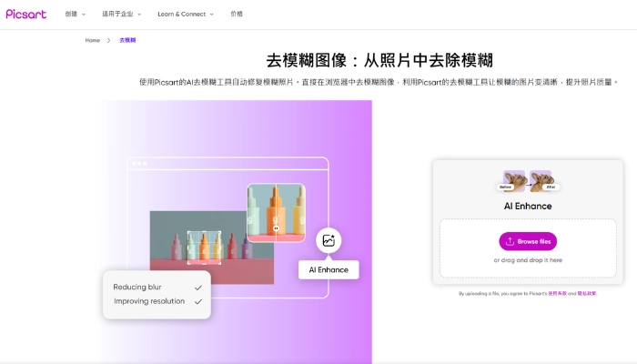Open the 隐私政策 privacy policy link

click(x=587, y=293)
